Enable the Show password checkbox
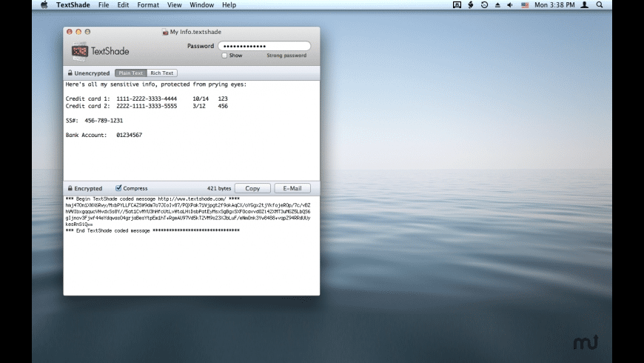This screenshot has width=644, height=363. tap(225, 56)
